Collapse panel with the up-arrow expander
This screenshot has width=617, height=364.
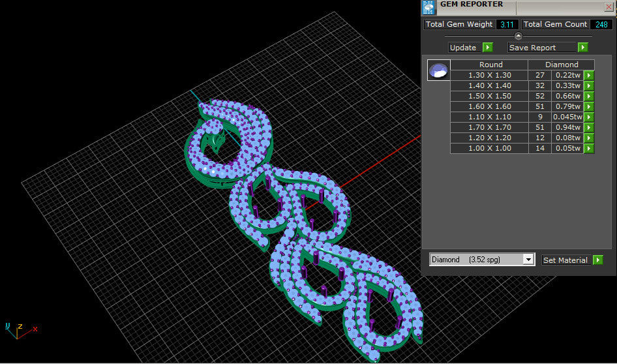tap(519, 36)
